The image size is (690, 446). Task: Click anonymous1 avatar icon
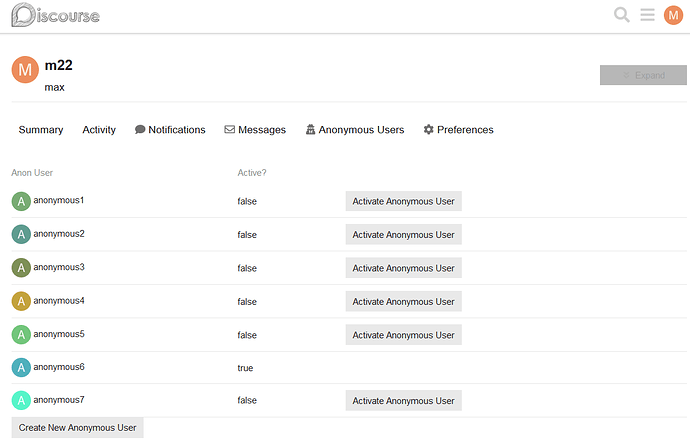point(21,201)
